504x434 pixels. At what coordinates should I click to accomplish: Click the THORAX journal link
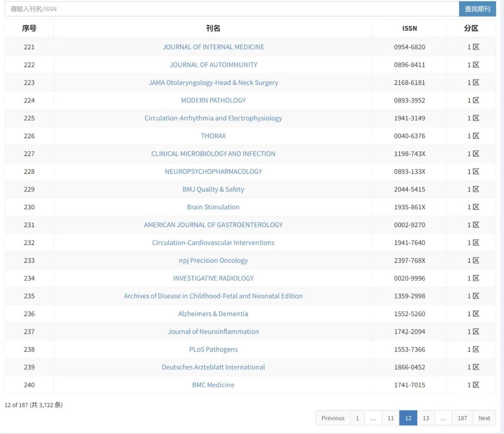tap(213, 136)
